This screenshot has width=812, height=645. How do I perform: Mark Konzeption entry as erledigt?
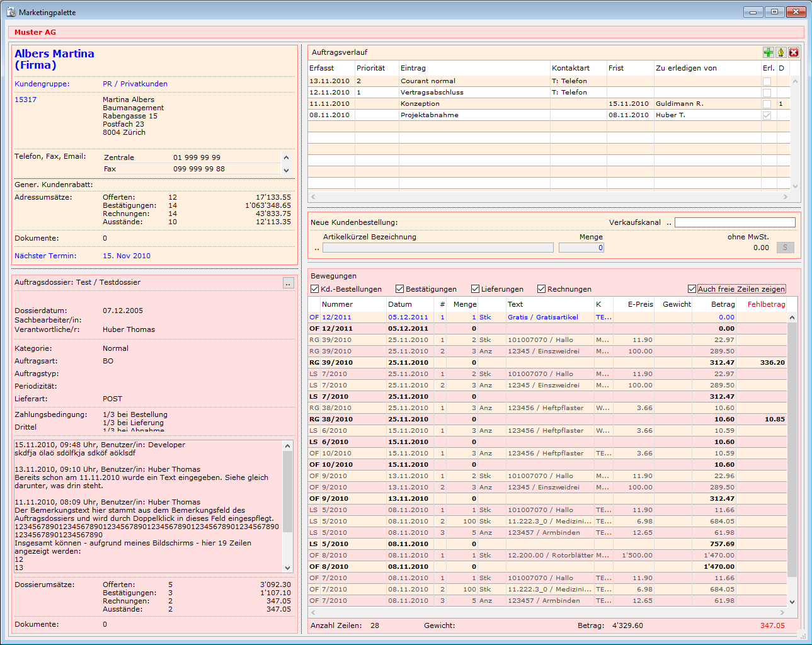tap(767, 104)
